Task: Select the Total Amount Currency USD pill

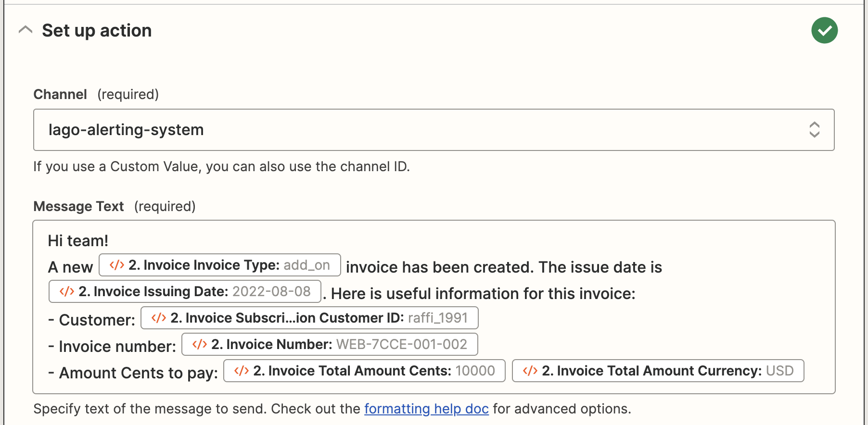Action: point(658,371)
